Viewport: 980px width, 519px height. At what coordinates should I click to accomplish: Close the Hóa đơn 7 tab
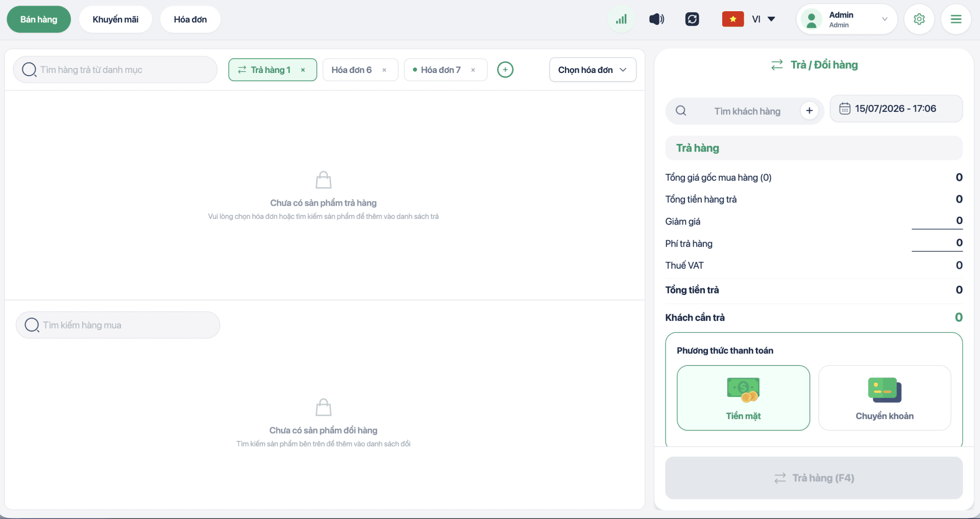[473, 70]
